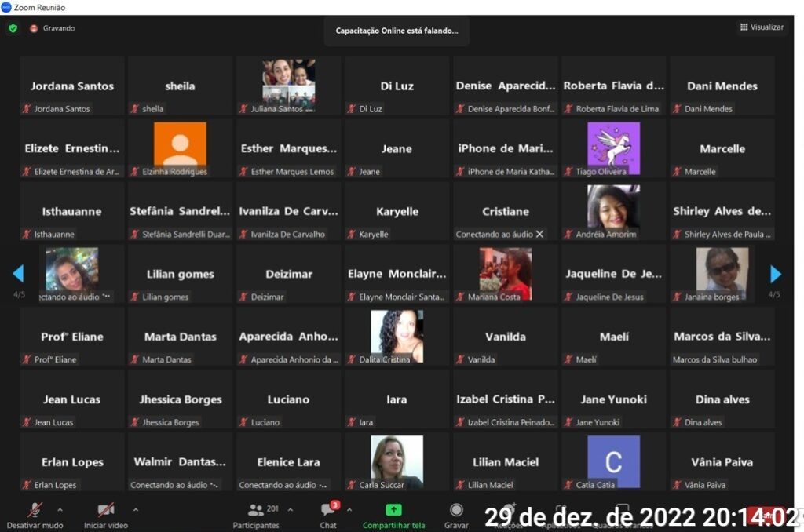Go to next participant page arrow

click(x=776, y=274)
